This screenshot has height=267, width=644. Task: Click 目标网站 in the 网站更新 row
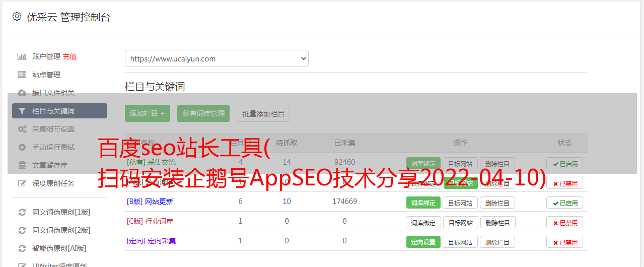(460, 203)
